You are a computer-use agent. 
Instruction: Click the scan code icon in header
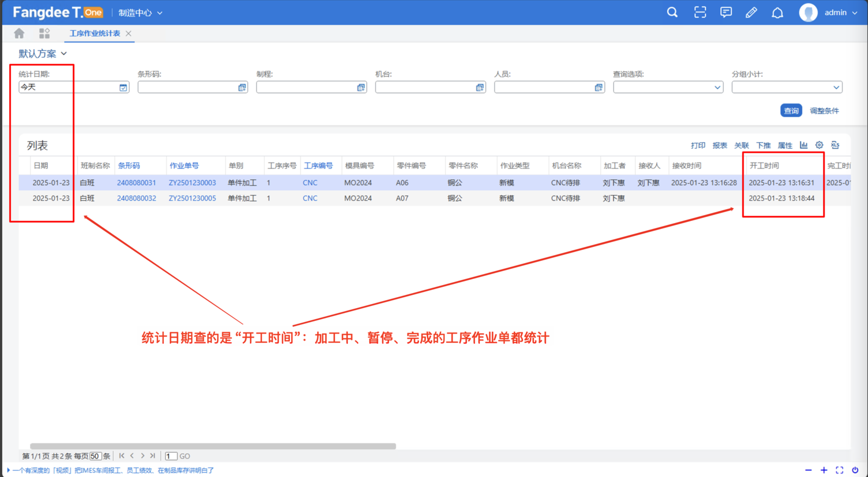coord(700,12)
